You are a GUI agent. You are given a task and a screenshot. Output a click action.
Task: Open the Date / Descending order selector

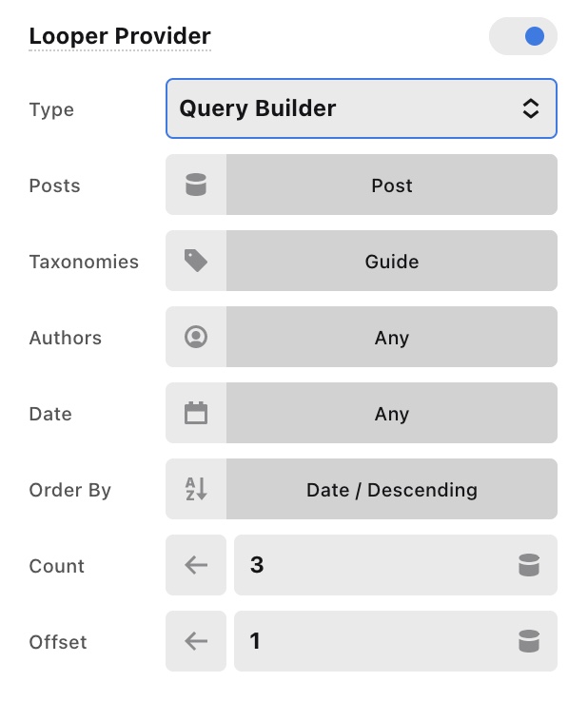tap(392, 489)
